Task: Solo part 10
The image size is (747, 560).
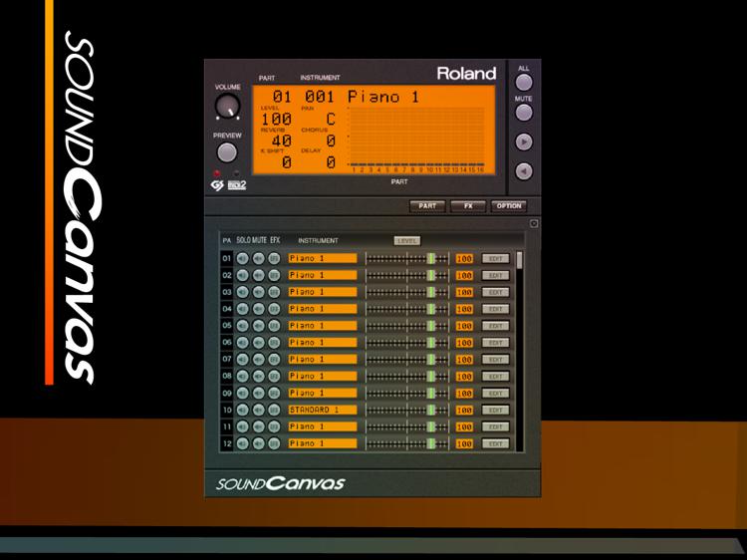Action: pyautogui.click(x=242, y=410)
